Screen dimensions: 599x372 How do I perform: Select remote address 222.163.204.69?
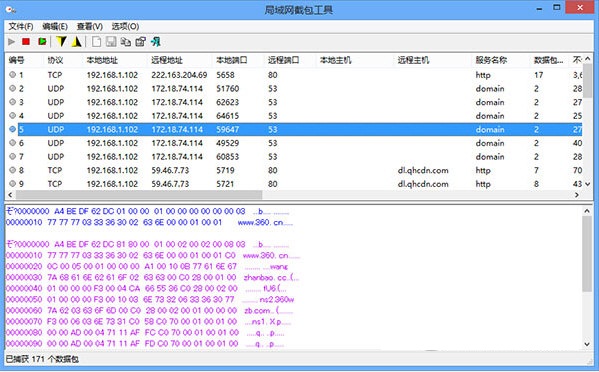pyautogui.click(x=179, y=75)
